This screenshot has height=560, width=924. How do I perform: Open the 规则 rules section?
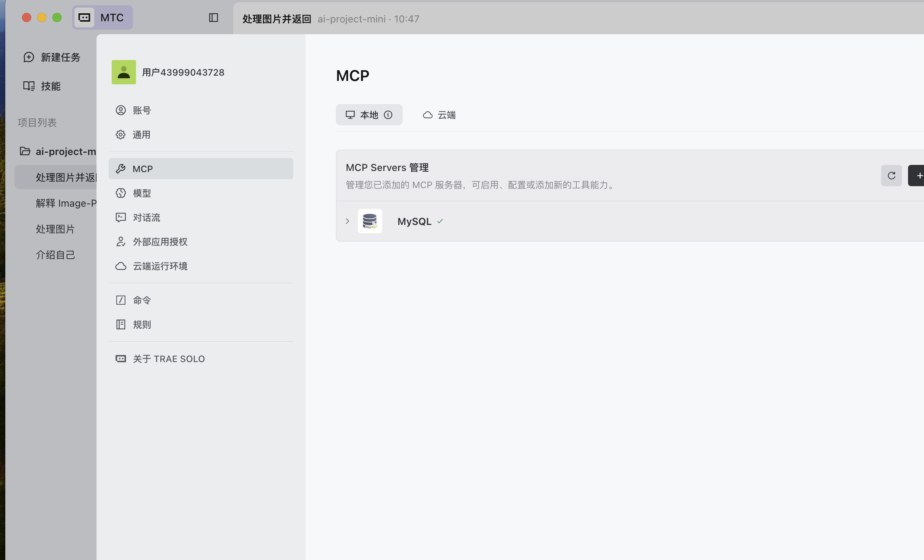[142, 324]
